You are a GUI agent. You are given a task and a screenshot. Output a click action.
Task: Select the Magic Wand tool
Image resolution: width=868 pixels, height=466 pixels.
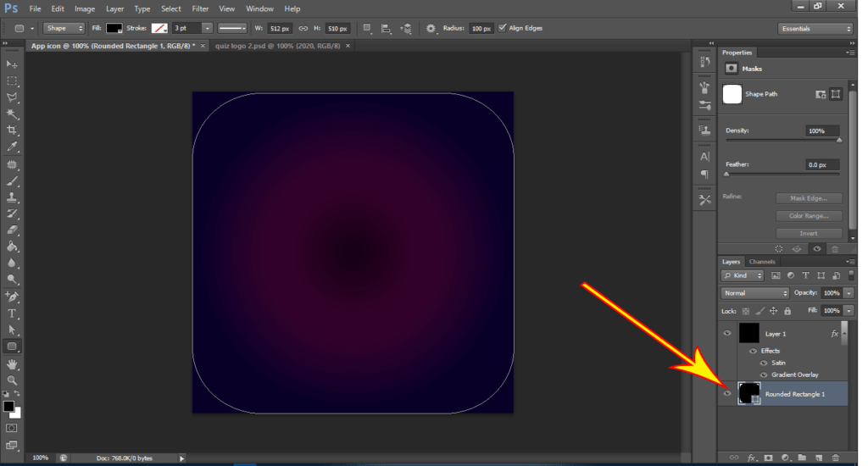pos(12,114)
